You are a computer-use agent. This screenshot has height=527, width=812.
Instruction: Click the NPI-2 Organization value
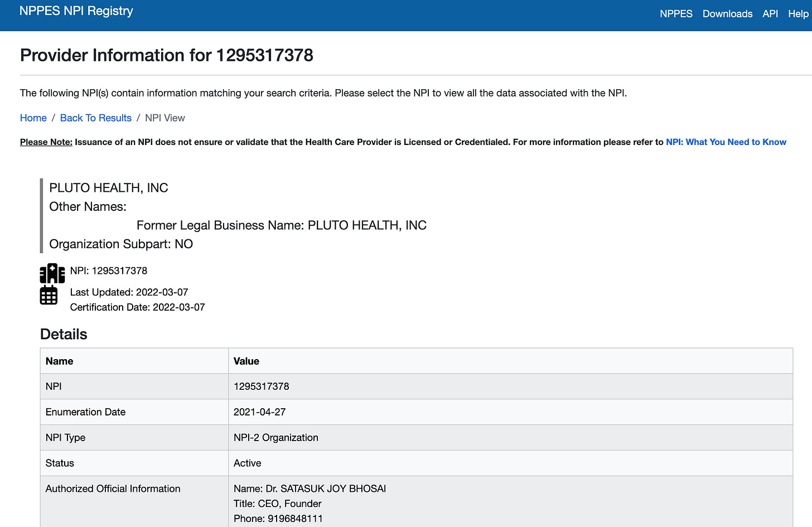(x=276, y=438)
